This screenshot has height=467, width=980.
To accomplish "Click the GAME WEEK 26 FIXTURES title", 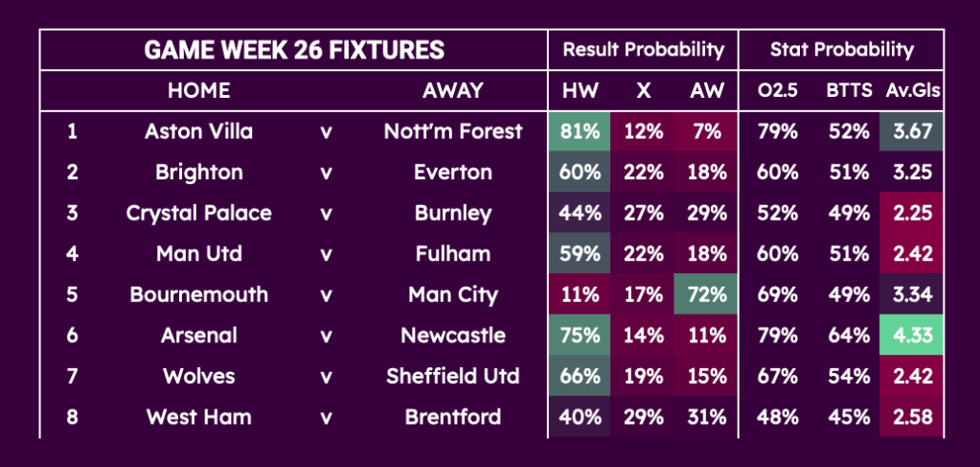I will click(294, 50).
